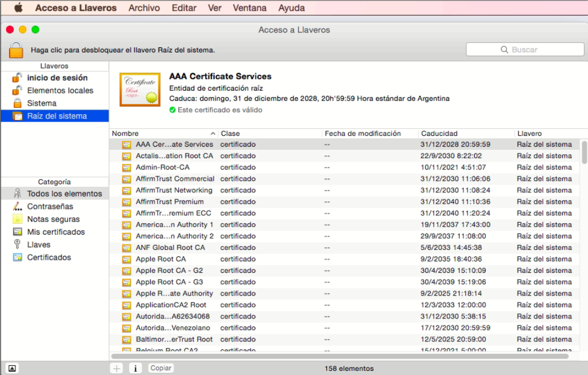Screen dimensions: 588x375
Task: Sort by the Caducidad column header
Action: coord(466,134)
